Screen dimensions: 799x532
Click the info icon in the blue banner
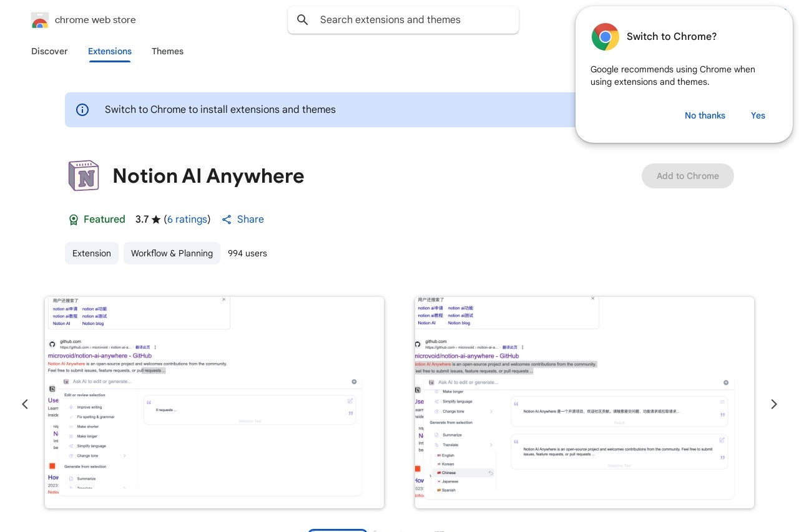[82, 110]
